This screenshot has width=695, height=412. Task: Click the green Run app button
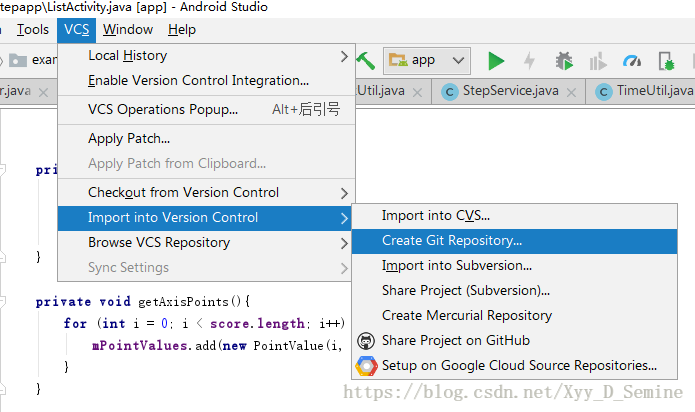(496, 60)
